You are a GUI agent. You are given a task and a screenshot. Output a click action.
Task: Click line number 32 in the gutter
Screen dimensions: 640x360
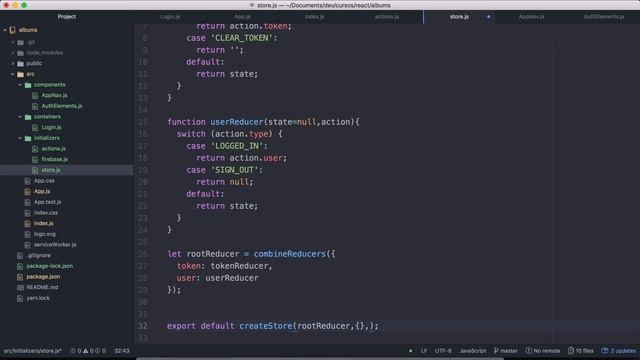(x=142, y=326)
